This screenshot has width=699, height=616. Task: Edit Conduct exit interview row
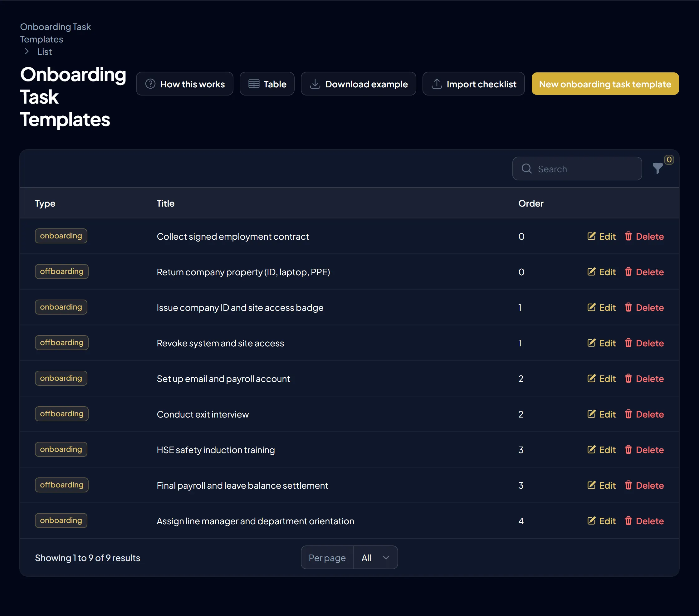pyautogui.click(x=601, y=414)
